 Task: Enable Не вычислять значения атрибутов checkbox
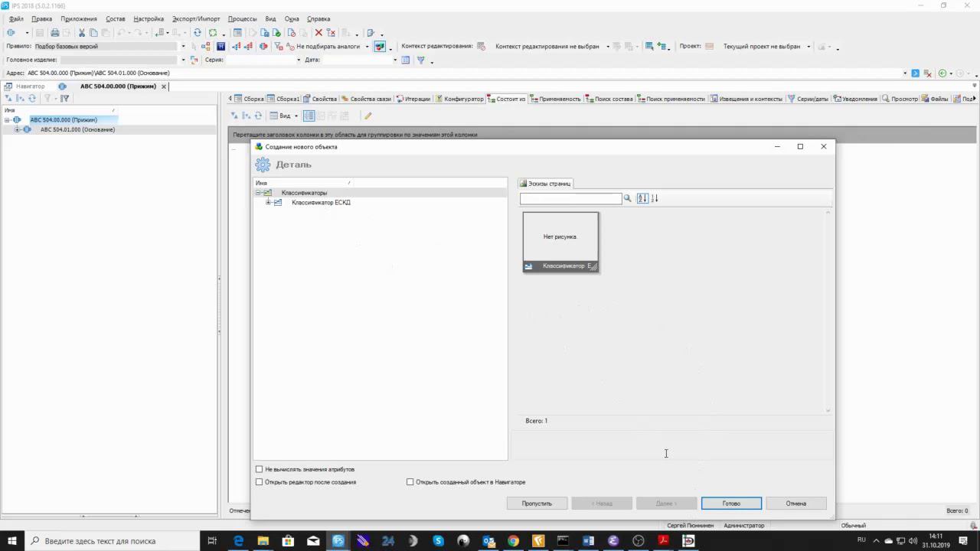259,469
